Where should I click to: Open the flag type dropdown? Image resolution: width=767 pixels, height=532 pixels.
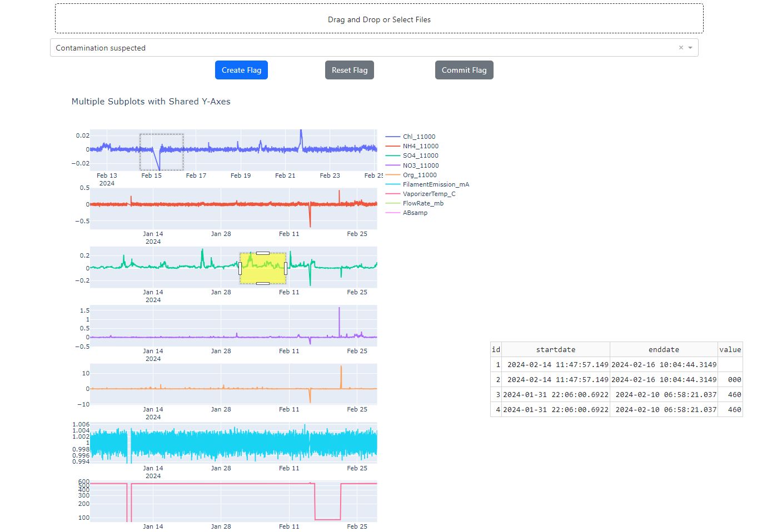click(690, 48)
